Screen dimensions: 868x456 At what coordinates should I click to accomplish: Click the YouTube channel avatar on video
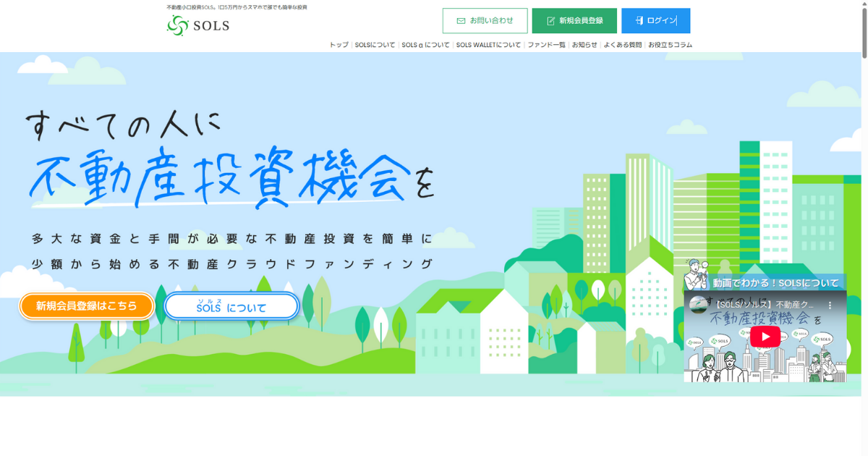[x=698, y=305]
